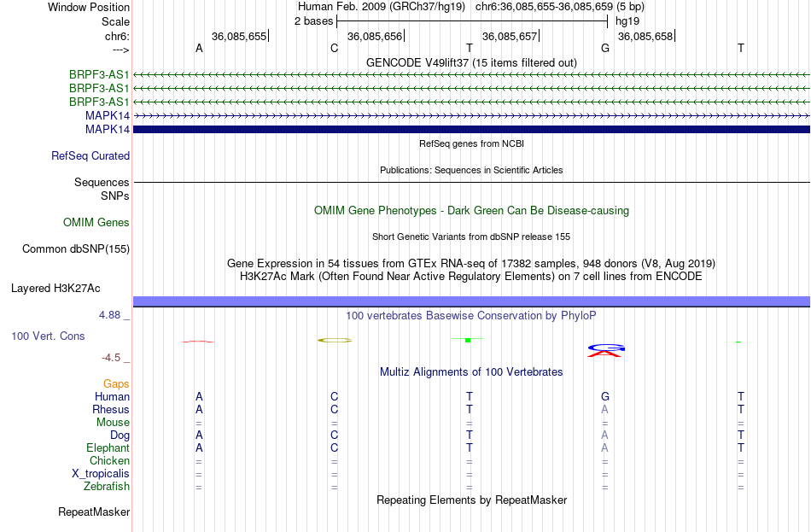This screenshot has width=811, height=532.
Task: Click the hg19 label beside the scale bar
Action: (x=627, y=21)
